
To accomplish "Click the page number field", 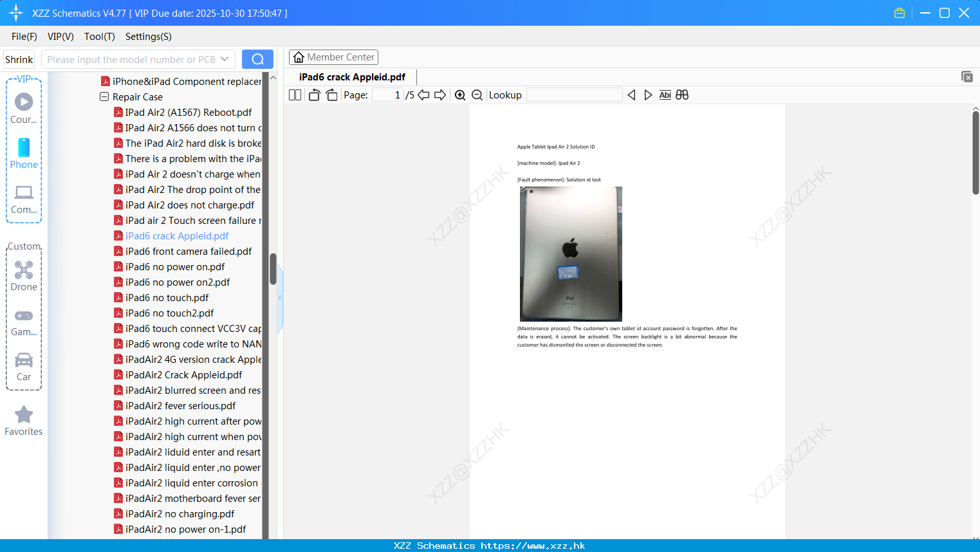I will (388, 95).
